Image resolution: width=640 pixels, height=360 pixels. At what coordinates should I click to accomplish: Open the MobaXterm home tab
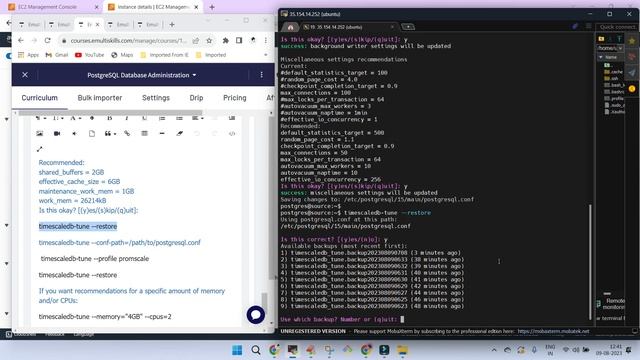point(290,27)
